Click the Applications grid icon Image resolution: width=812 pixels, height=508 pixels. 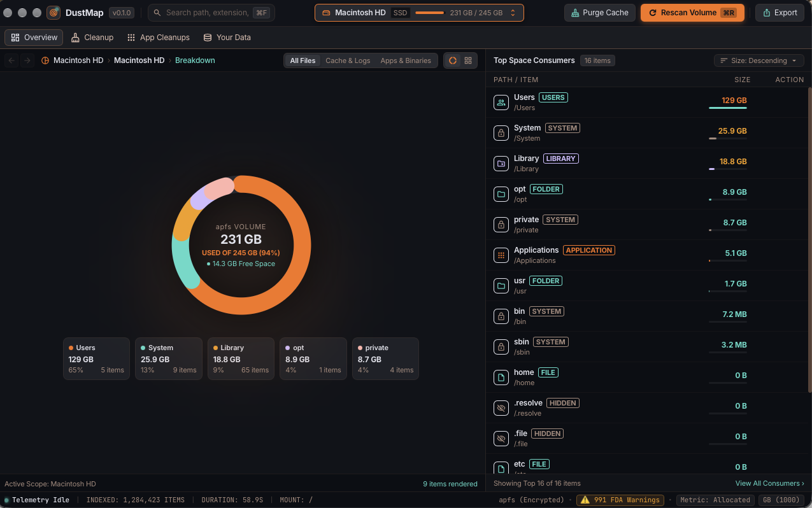(x=501, y=255)
